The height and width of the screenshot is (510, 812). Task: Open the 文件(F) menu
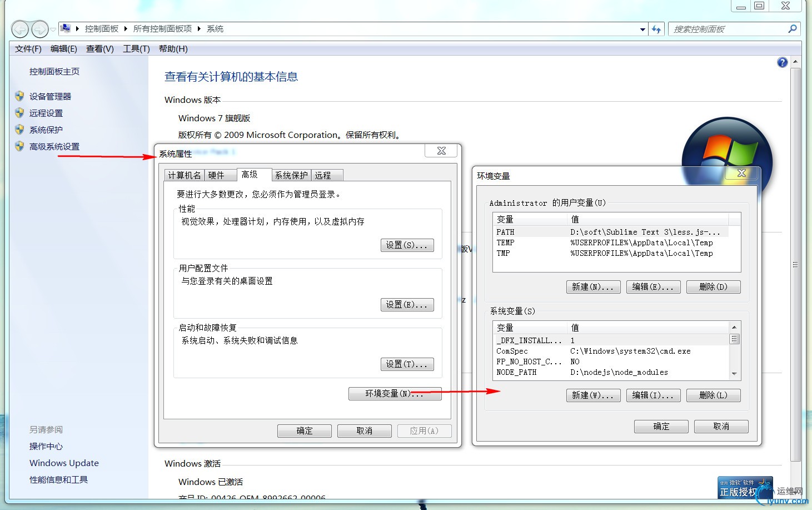(28, 49)
